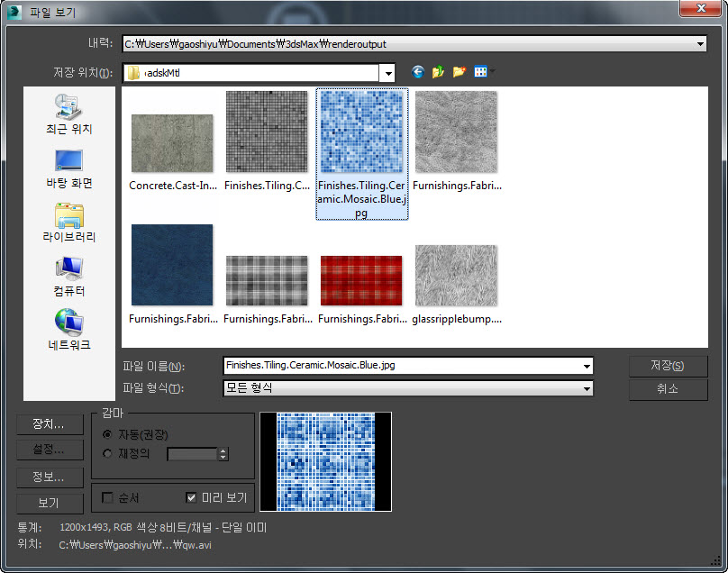Open 네트워크 (Network) location
Viewport: 728px width, 573px height.
pyautogui.click(x=69, y=330)
